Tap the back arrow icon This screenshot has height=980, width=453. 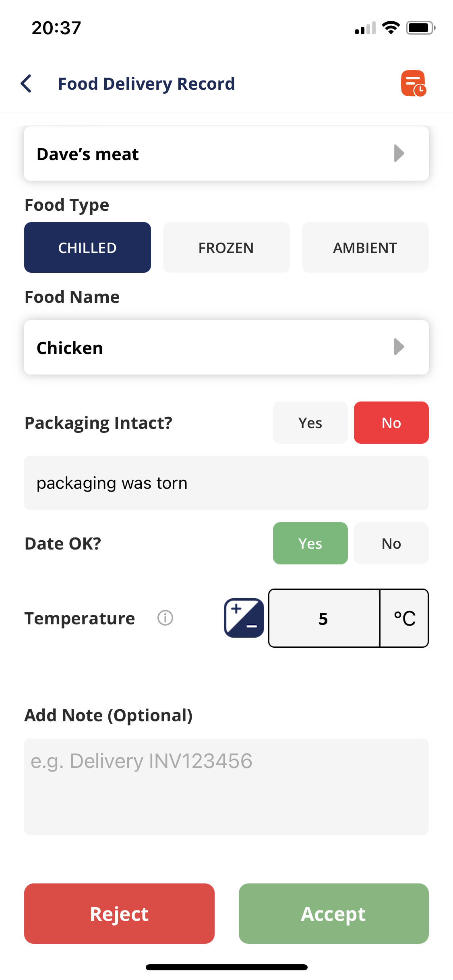point(27,84)
